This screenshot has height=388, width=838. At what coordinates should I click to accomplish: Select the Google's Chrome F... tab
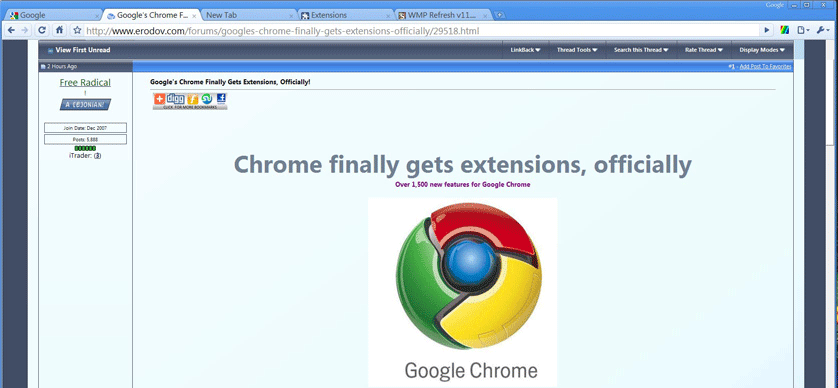(151, 15)
